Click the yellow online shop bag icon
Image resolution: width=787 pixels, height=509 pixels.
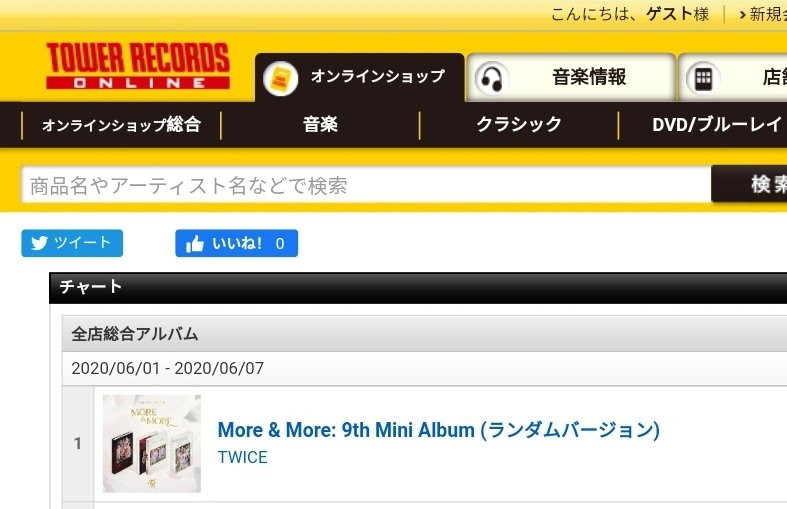pos(281,78)
